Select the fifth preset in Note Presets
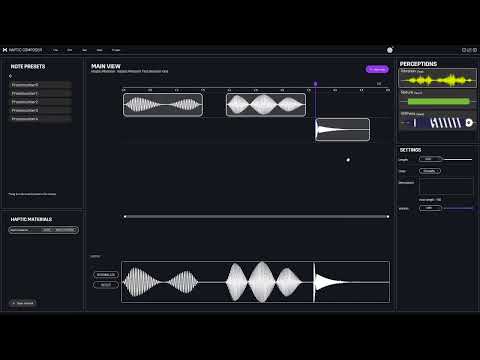The image size is (480, 360). pos(41,119)
